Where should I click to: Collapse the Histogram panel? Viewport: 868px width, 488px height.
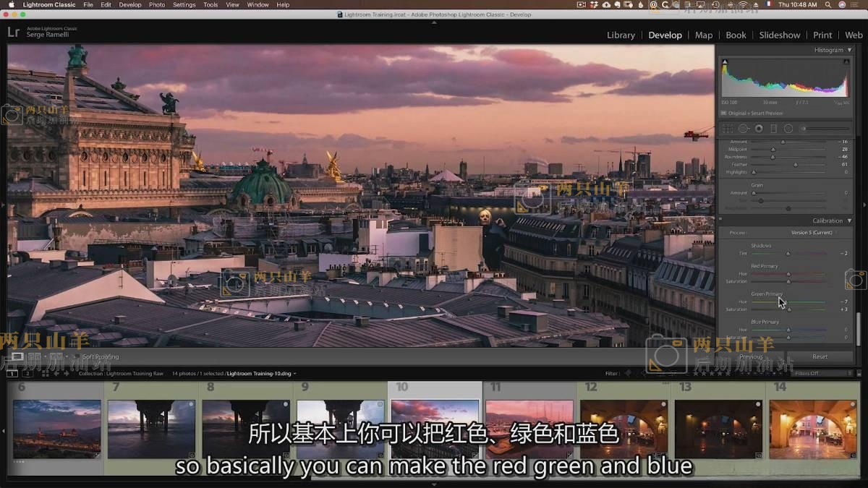pos(849,50)
